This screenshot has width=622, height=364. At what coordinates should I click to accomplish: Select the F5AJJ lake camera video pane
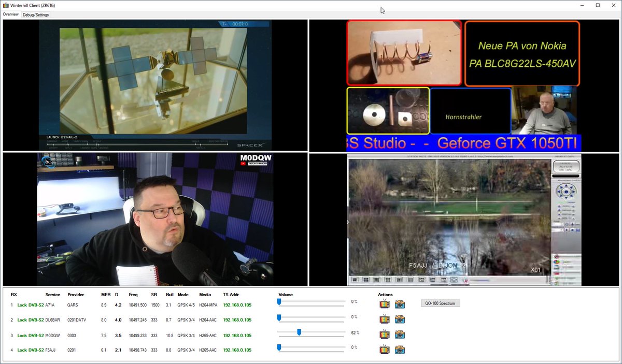[x=464, y=219]
